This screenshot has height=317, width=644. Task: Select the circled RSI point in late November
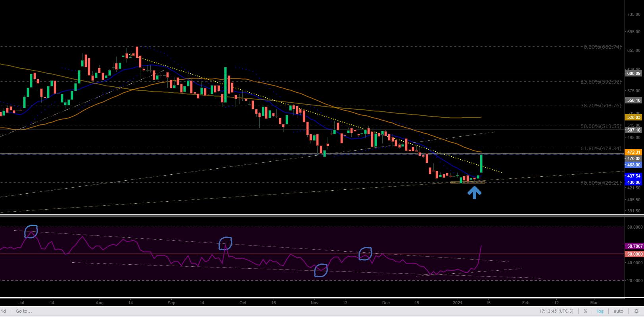point(366,254)
